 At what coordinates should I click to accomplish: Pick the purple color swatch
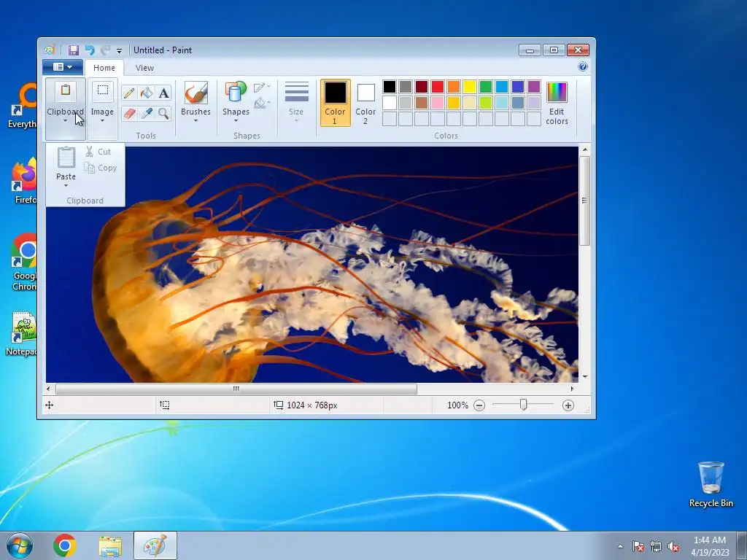coord(533,87)
